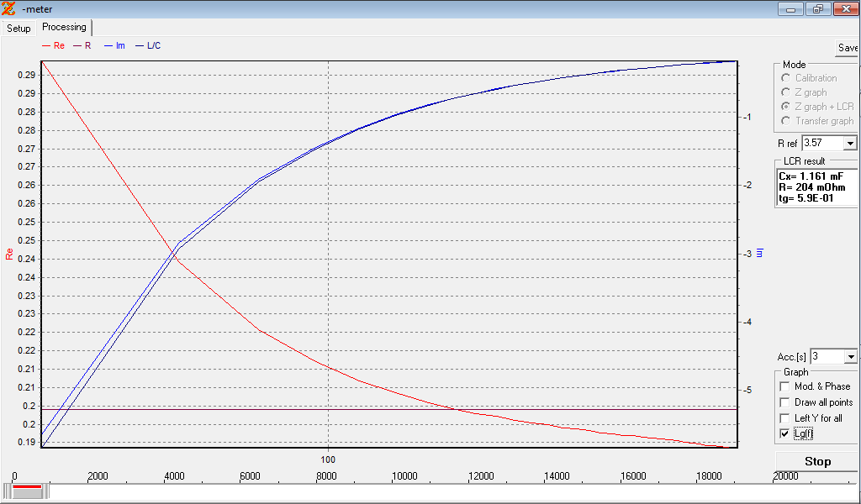Uncheck the Lg(f) checkbox

click(784, 433)
